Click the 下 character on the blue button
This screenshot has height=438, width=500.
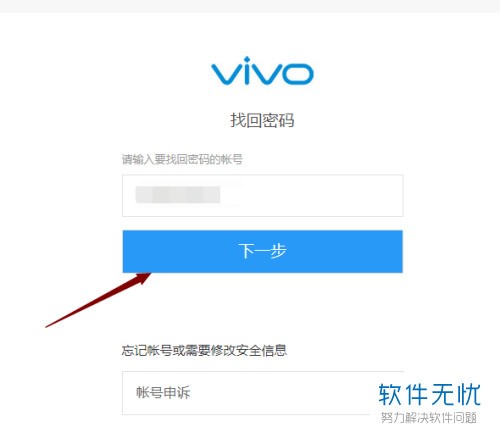246,251
